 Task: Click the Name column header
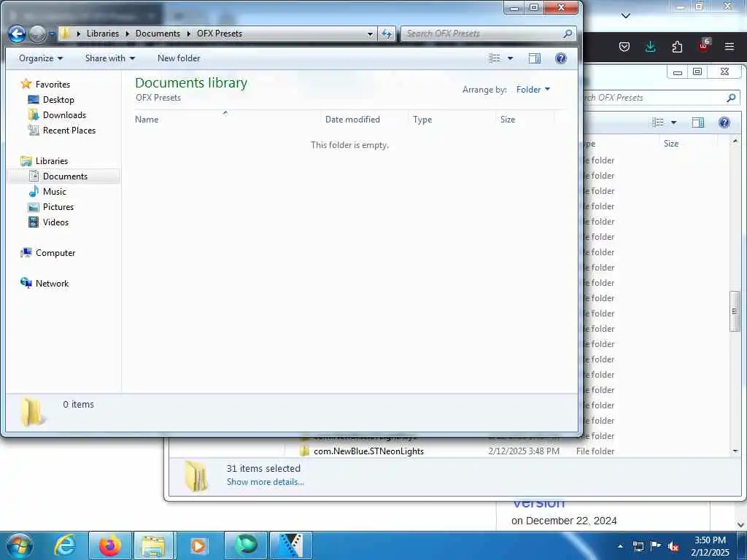(x=226, y=119)
